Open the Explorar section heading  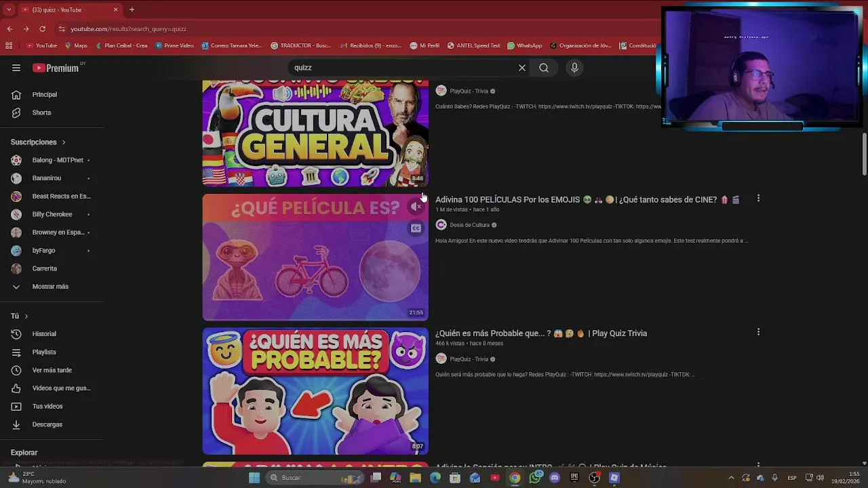pyautogui.click(x=24, y=453)
